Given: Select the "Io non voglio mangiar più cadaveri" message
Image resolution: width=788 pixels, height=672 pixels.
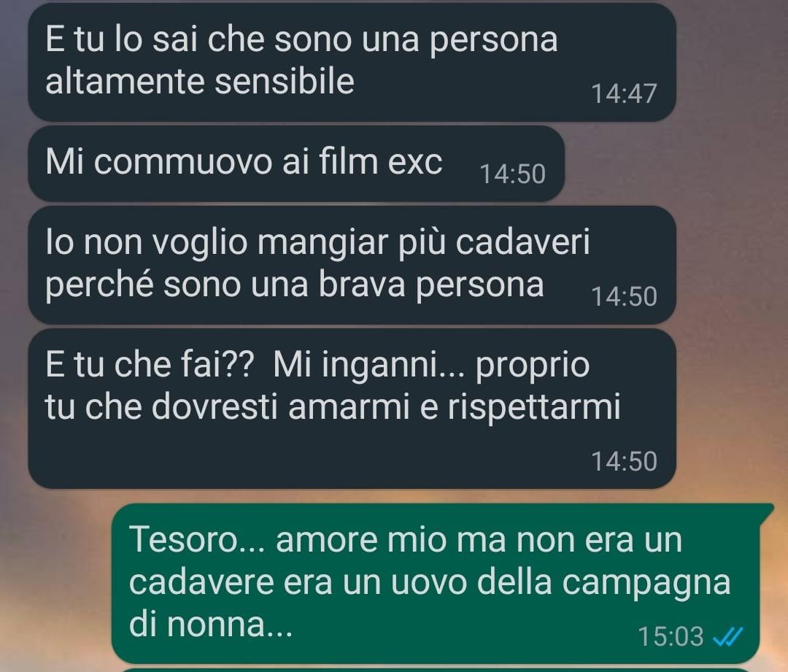Looking at the screenshot, I should (x=352, y=264).
